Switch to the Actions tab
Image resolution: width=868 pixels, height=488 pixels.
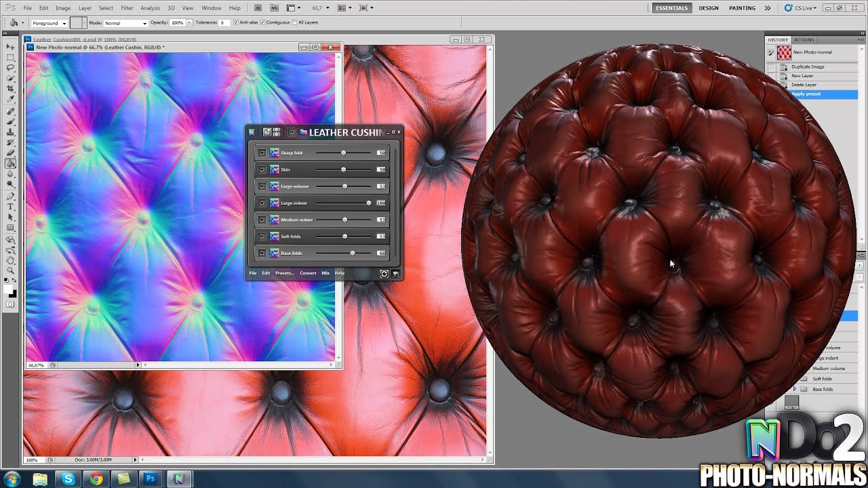point(804,40)
